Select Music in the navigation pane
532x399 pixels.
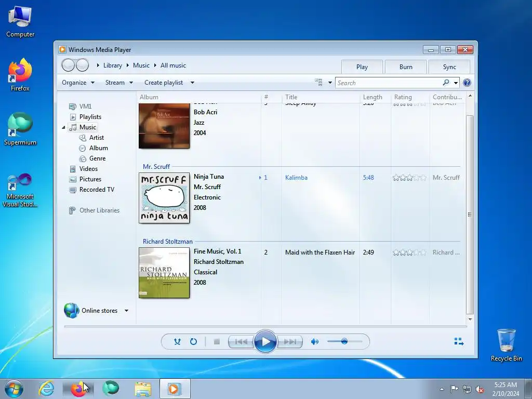point(87,127)
